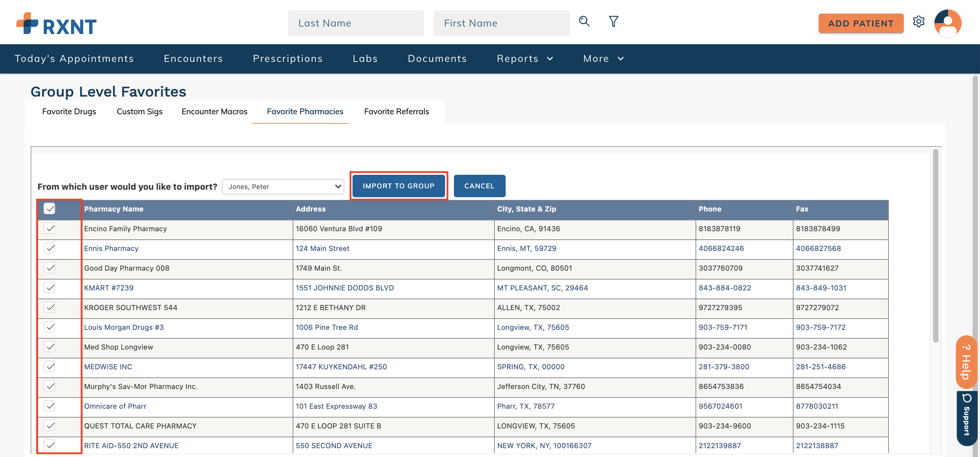Click the patient search magnifier icon
Viewport: 980px width, 457px height.
point(584,21)
